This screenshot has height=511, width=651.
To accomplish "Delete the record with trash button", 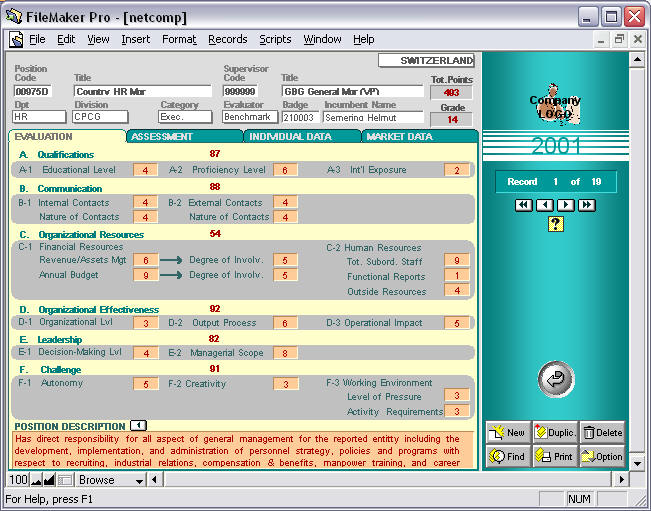I will (603, 432).
